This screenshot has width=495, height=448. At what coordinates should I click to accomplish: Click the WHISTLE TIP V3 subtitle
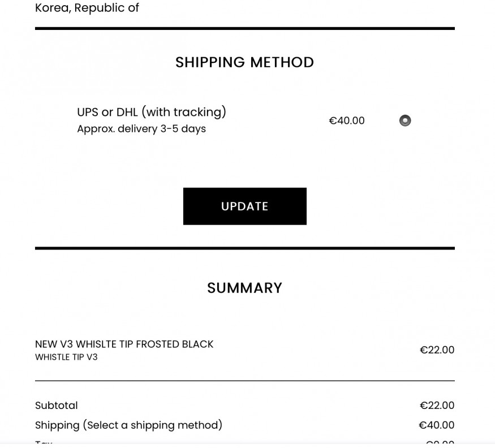(66, 357)
